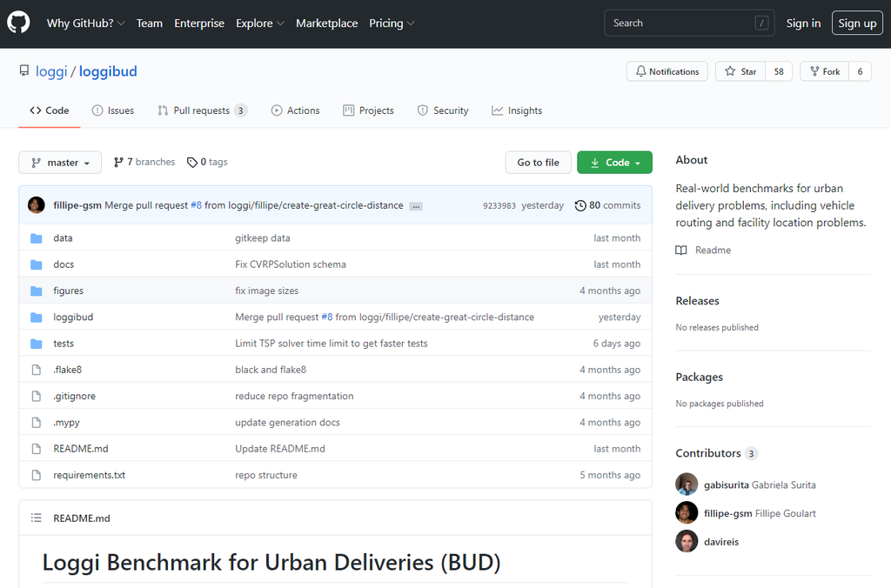Open the tests folder icon
This screenshot has height=588, width=891.
tap(37, 344)
